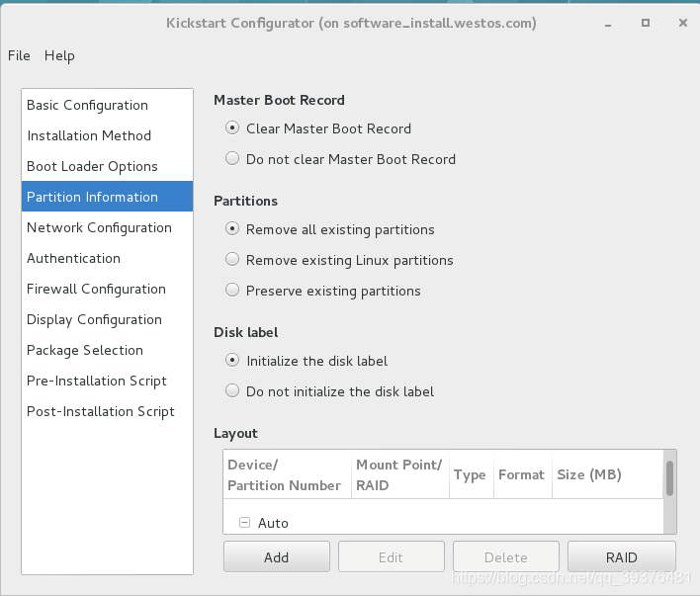The image size is (700, 596).
Task: Open Authentication section
Action: pos(107,258)
